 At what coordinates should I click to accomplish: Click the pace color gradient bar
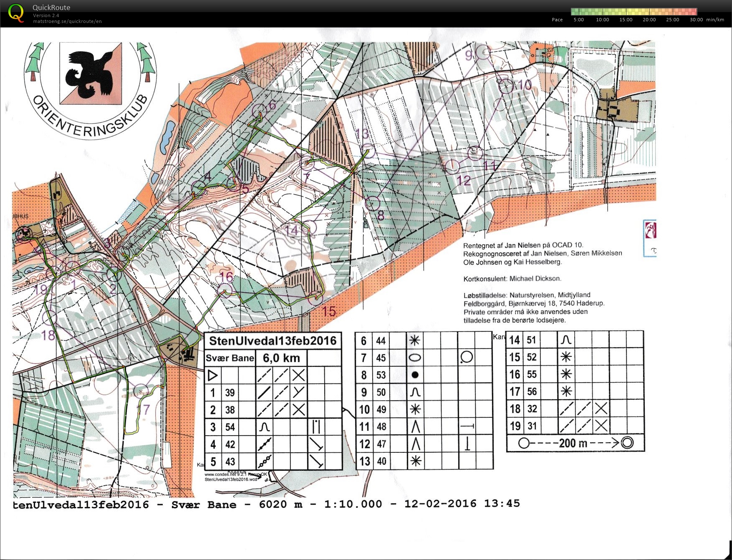(x=634, y=12)
